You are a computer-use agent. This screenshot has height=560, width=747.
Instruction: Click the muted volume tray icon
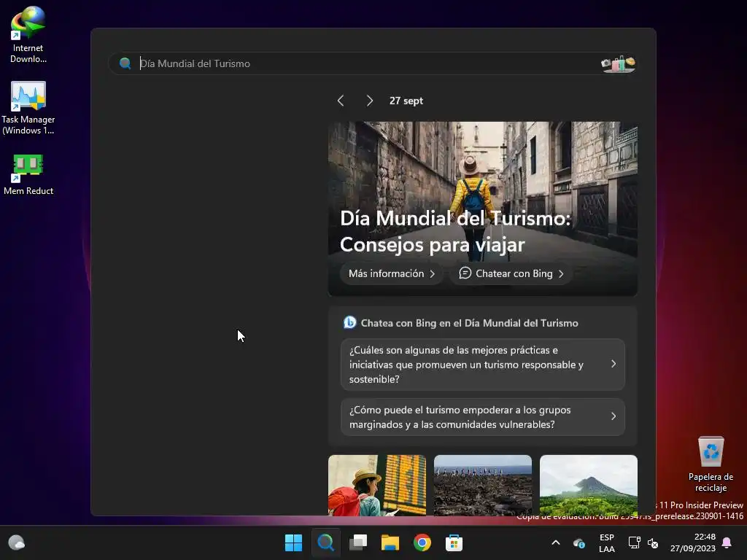(x=653, y=542)
